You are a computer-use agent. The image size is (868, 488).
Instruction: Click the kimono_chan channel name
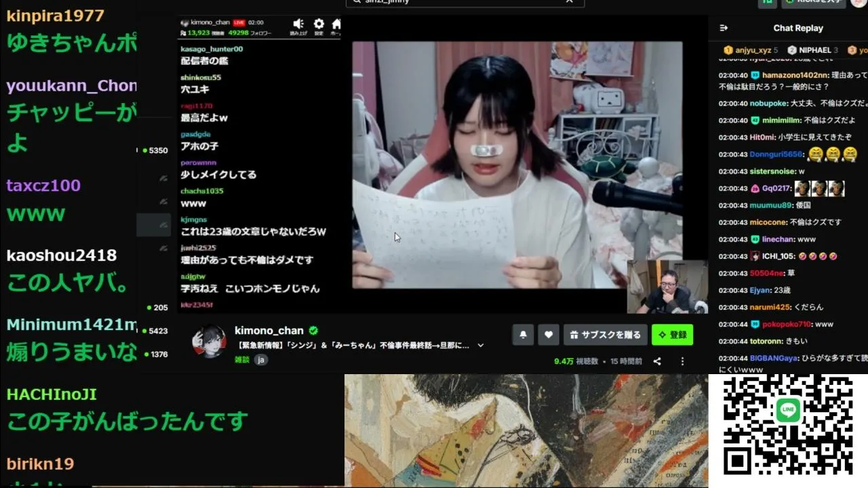click(269, 331)
